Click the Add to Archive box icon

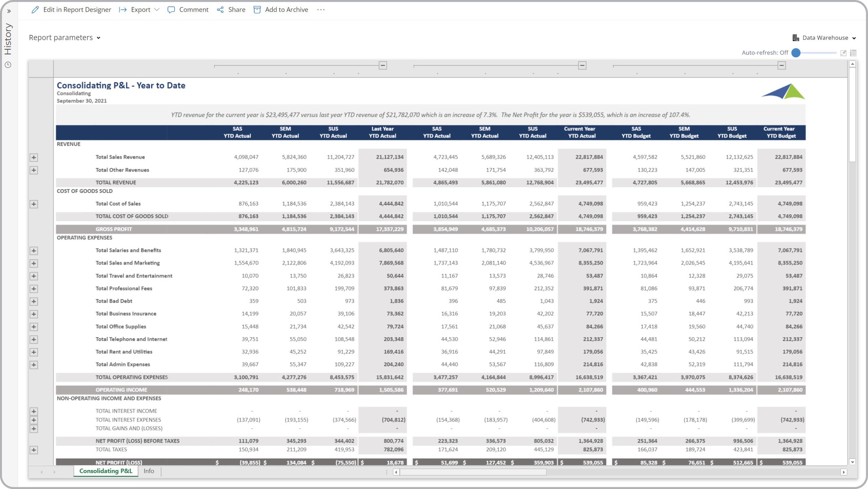257,10
